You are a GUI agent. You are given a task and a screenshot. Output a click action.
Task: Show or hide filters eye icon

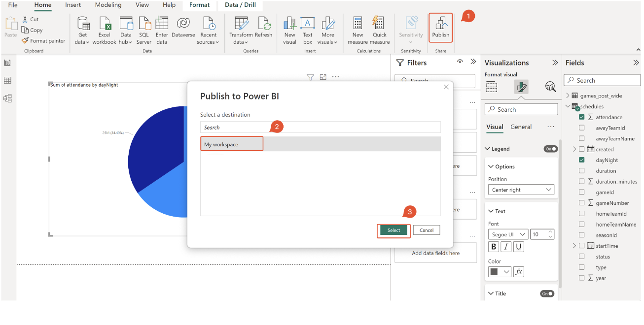point(460,62)
